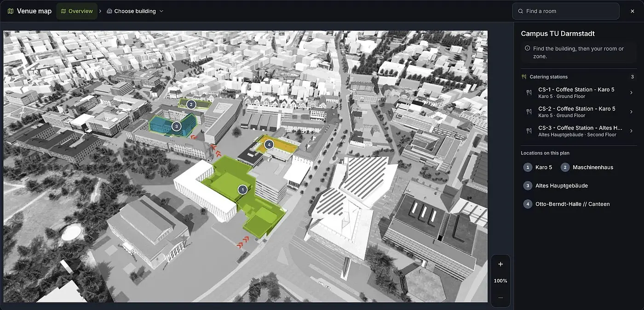Close the venue map panel
The height and width of the screenshot is (310, 644).
point(632,11)
